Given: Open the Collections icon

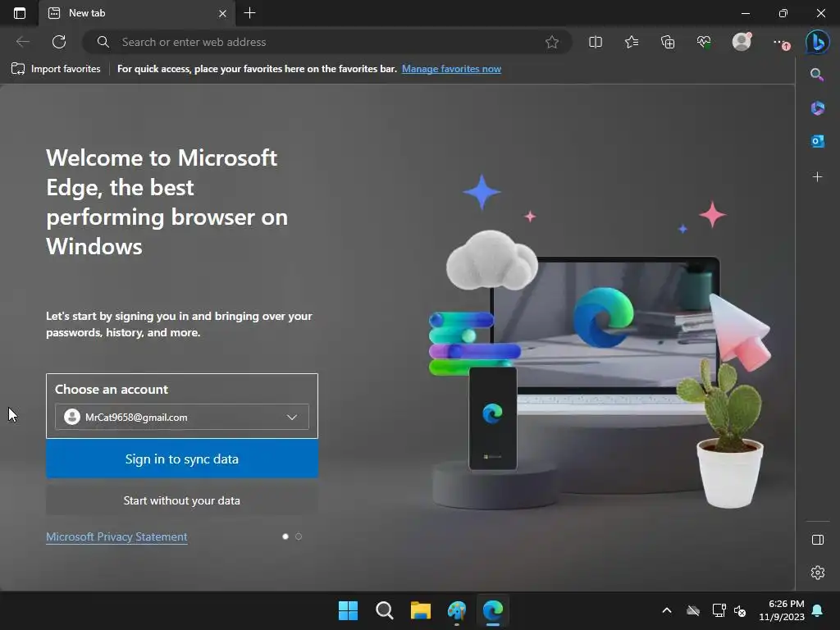Looking at the screenshot, I should point(668,42).
